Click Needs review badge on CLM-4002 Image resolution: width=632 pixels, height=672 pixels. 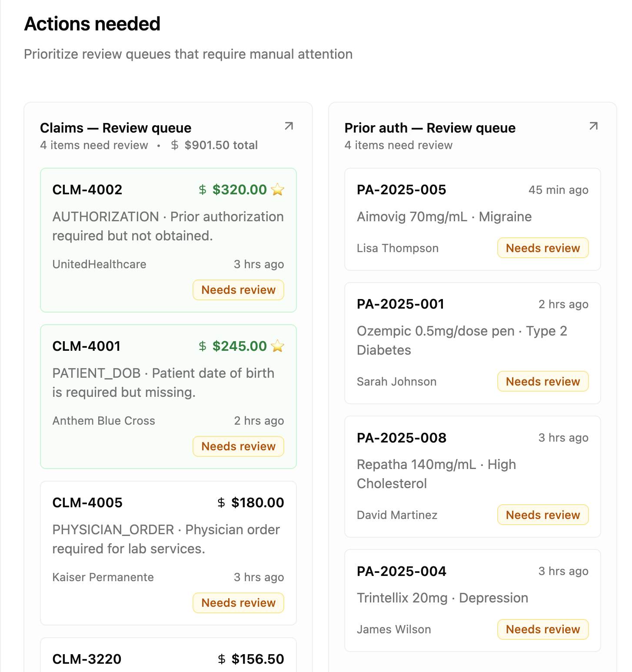[x=238, y=290]
